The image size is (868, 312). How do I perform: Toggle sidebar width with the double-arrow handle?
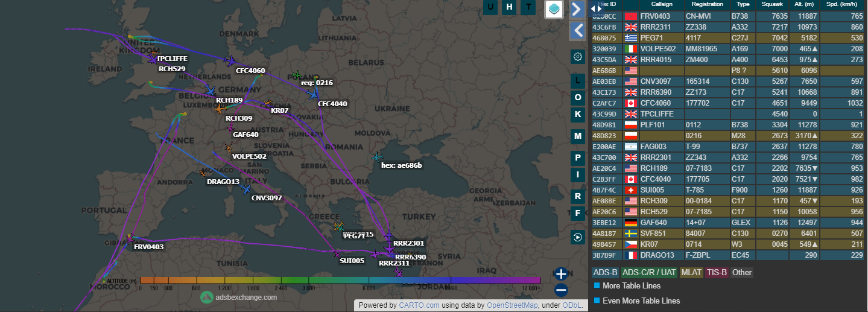pyautogui.click(x=596, y=8)
